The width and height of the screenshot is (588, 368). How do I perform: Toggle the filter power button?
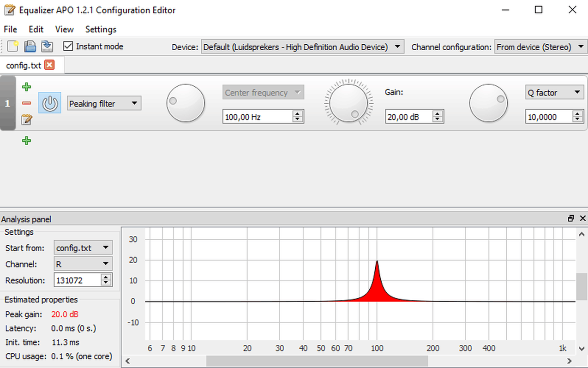49,103
